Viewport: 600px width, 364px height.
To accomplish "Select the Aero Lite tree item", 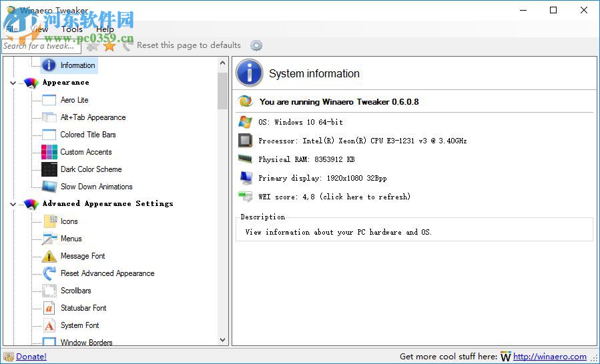I will click(74, 100).
